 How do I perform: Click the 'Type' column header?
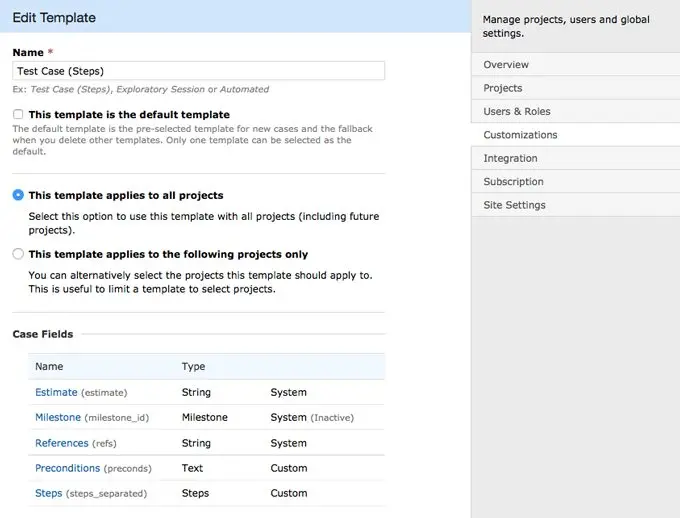[x=193, y=367]
